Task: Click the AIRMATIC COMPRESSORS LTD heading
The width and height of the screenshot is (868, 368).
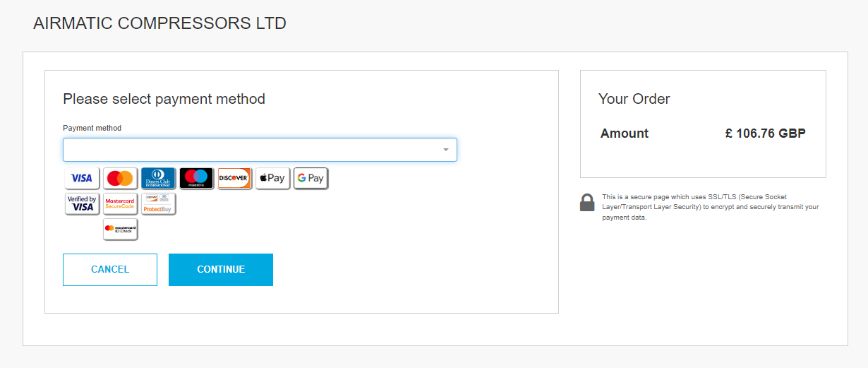Action: [159, 23]
